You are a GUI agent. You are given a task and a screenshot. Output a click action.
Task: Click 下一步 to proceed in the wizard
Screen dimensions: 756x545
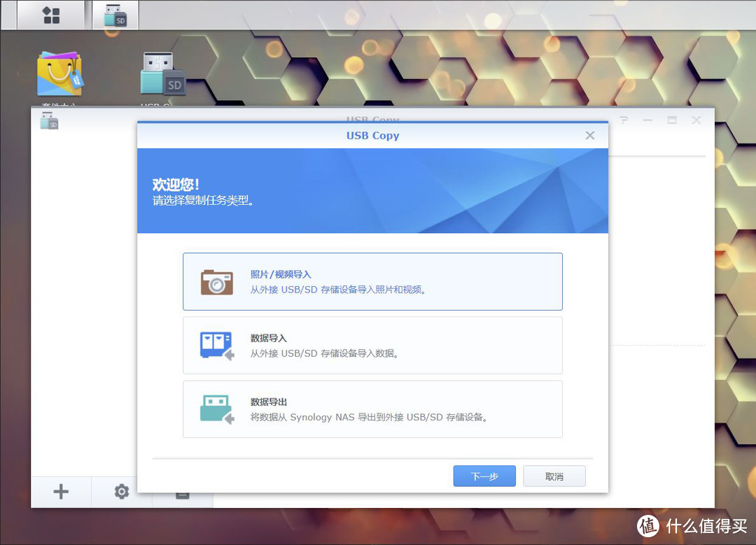[484, 476]
